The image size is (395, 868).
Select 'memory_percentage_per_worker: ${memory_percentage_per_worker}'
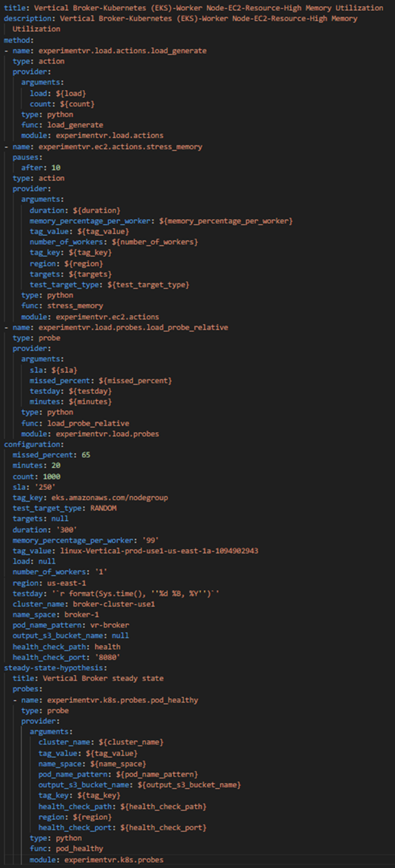(x=161, y=221)
